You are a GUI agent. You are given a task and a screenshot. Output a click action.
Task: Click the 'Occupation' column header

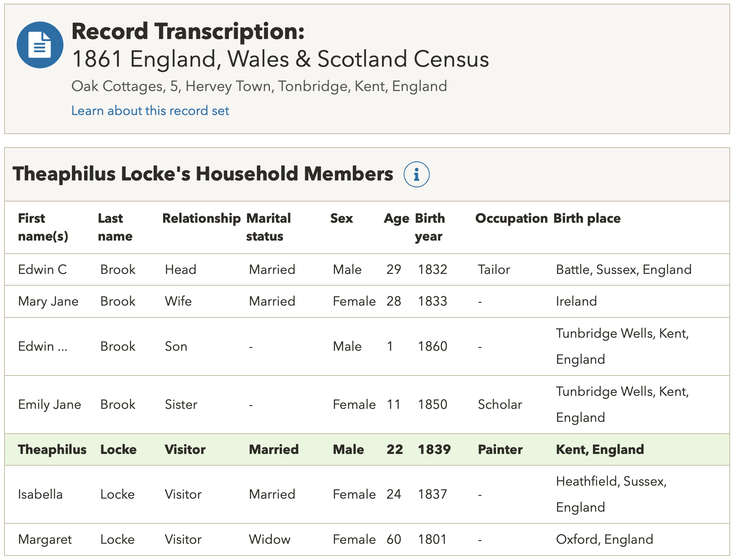pyautogui.click(x=511, y=218)
